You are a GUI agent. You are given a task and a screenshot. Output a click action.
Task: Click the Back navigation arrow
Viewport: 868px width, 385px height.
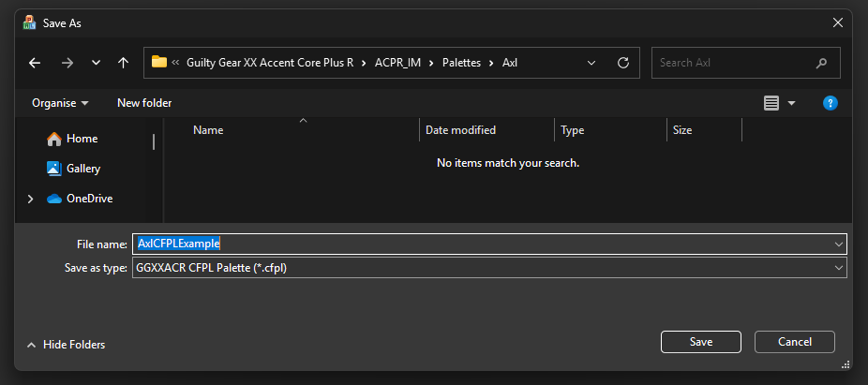[35, 63]
